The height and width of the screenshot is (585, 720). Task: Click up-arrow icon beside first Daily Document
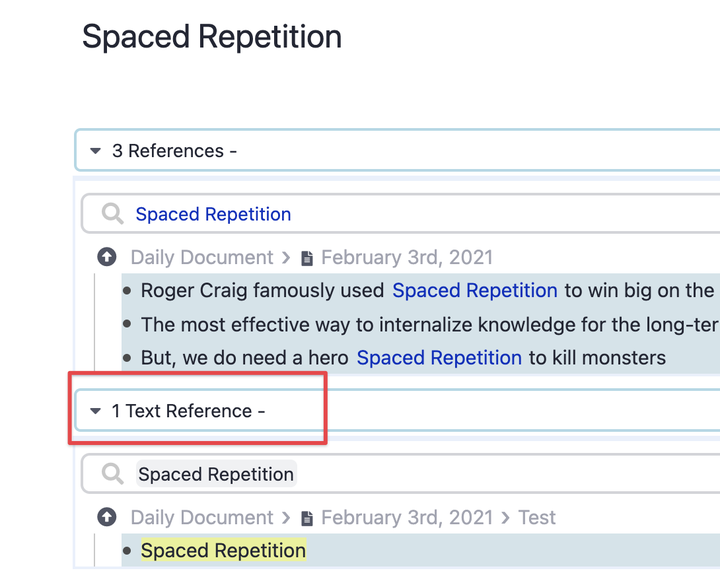point(107,258)
